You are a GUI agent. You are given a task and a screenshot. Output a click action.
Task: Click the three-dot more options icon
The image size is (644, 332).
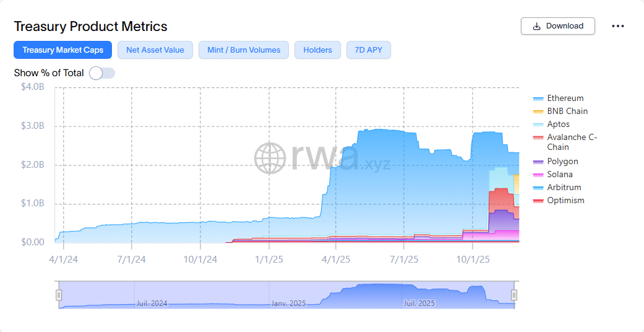pos(617,26)
